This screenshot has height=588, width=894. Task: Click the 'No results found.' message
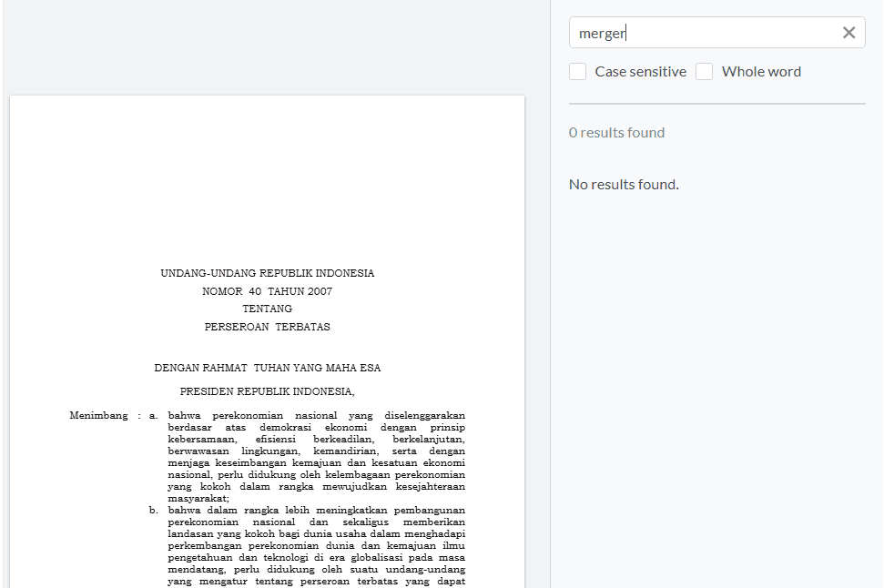pyautogui.click(x=624, y=184)
